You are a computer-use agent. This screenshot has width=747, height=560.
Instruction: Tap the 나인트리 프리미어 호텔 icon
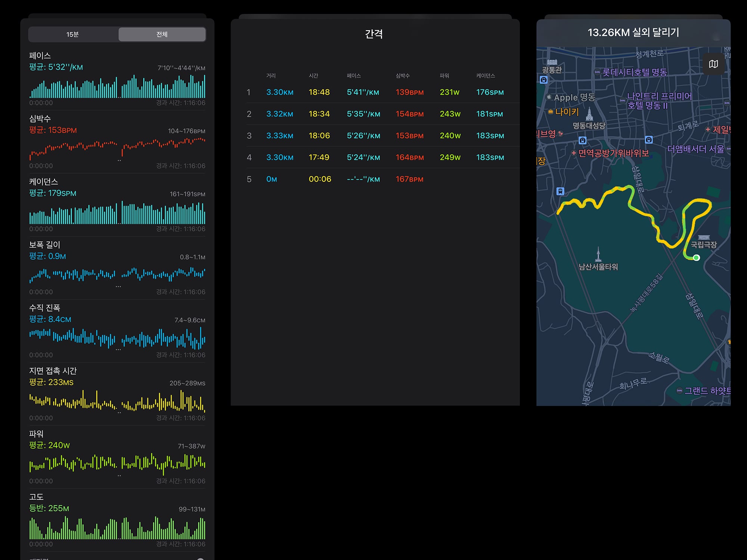tap(622, 100)
